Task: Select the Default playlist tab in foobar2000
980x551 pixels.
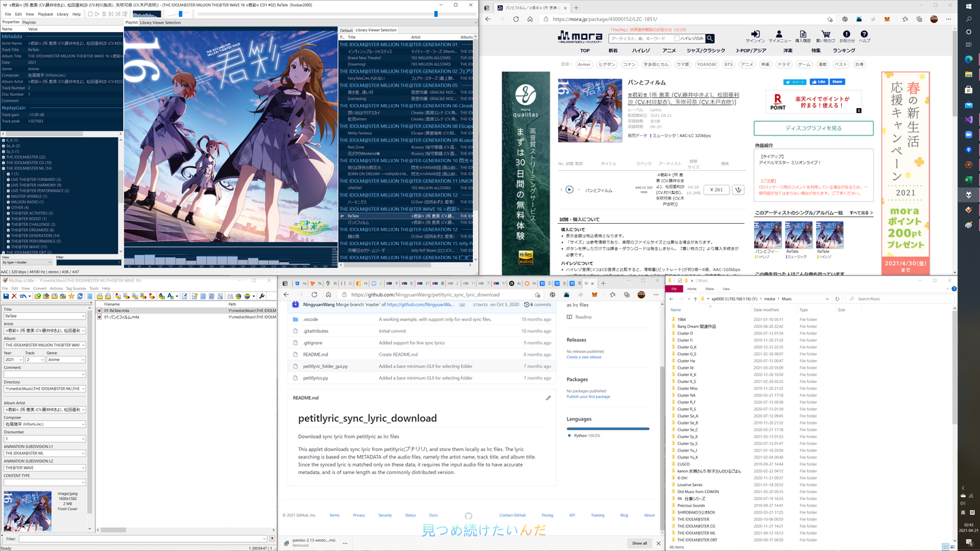Action: [x=346, y=30]
